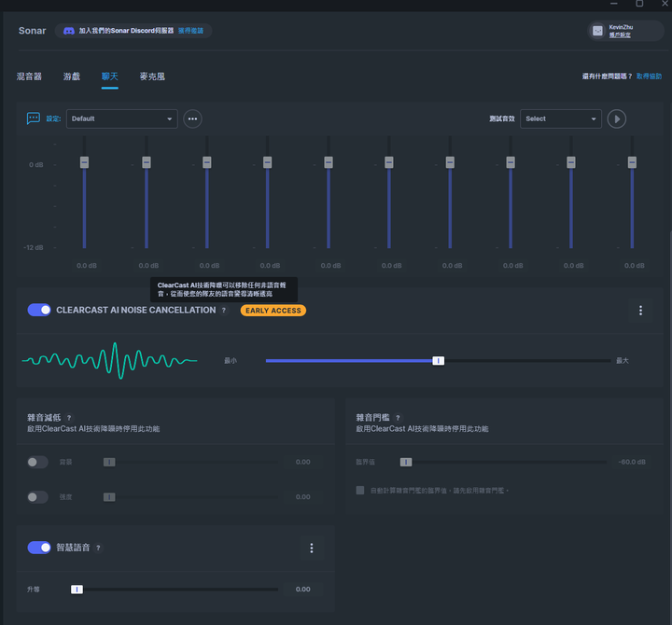Click the -12 dB axis label
The image size is (672, 625).
pos(34,247)
